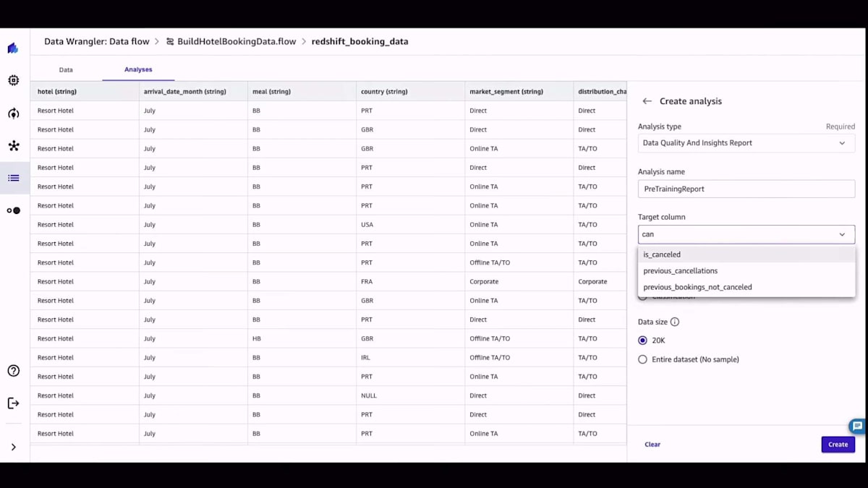This screenshot has width=868, height=488.
Task: Open the Analysis type dropdown
Action: 746,143
